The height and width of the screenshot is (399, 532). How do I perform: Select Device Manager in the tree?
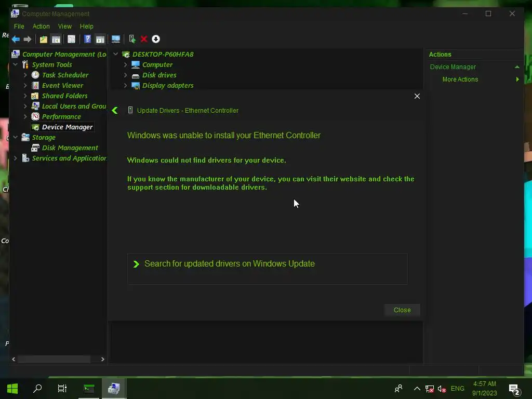point(67,127)
